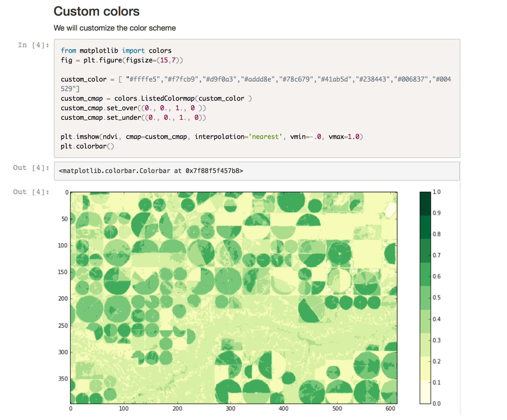Click the NDVI plot image
507x420 pixels.
[234, 298]
